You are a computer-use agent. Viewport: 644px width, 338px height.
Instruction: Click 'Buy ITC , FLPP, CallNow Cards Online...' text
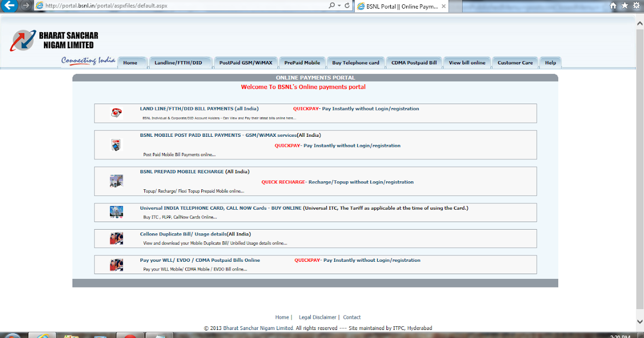coord(180,217)
